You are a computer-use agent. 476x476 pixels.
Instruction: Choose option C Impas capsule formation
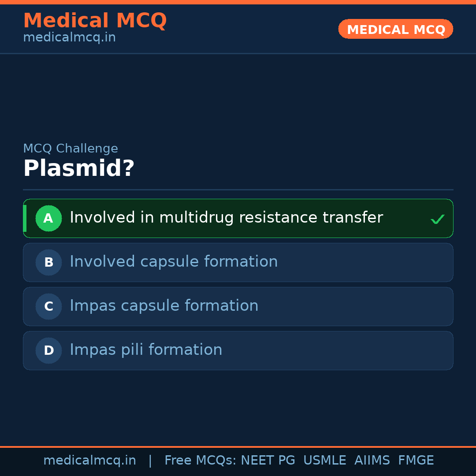pyautogui.click(x=238, y=306)
